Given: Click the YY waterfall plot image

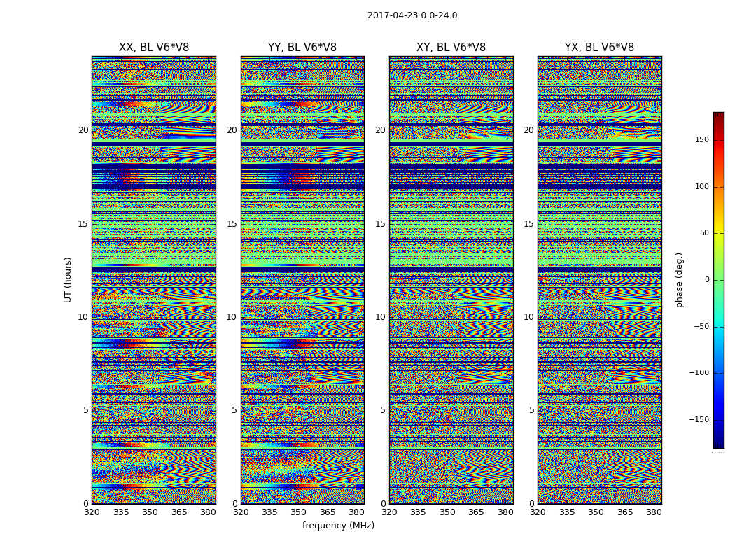Looking at the screenshot, I should point(302,280).
